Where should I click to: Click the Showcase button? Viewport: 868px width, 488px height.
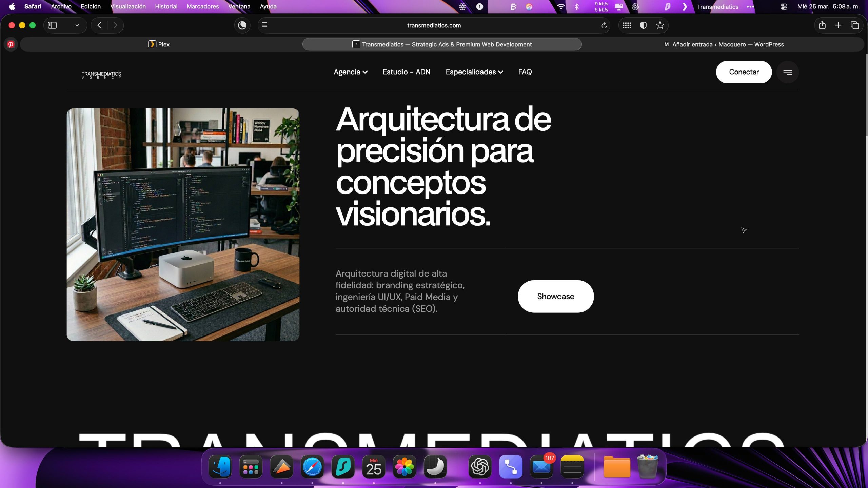coord(555,296)
